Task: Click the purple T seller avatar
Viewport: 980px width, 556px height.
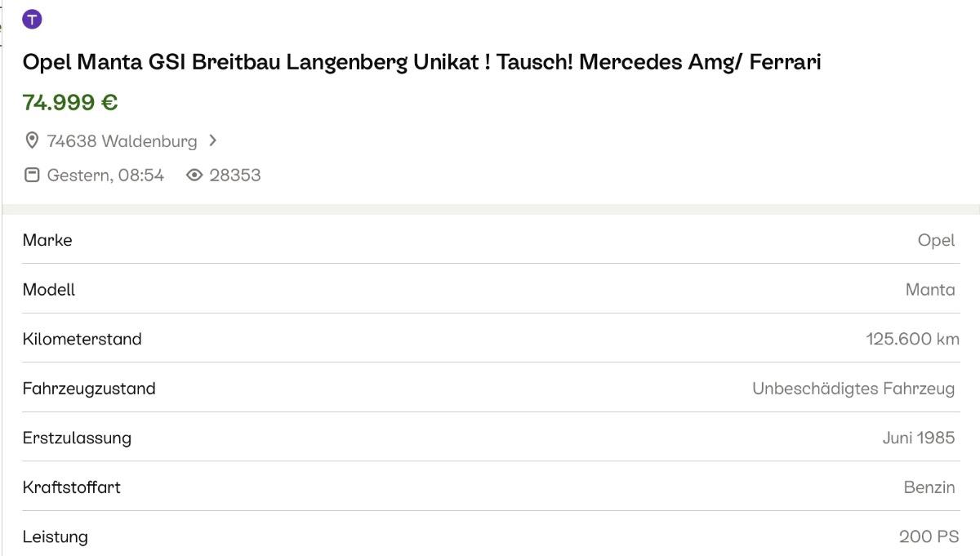Action: pos(32,20)
